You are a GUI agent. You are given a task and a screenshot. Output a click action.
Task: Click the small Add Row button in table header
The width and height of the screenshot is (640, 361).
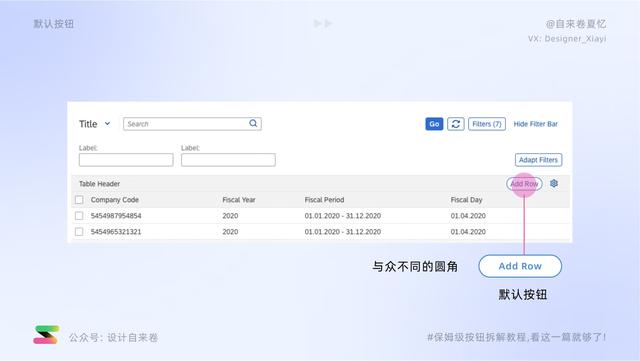pyautogui.click(x=524, y=184)
